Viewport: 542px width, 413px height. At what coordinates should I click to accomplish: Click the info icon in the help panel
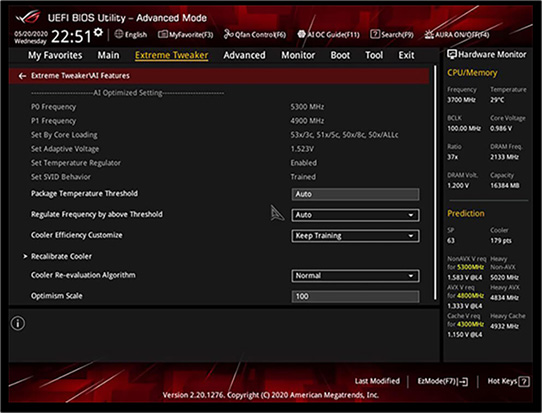click(18, 323)
